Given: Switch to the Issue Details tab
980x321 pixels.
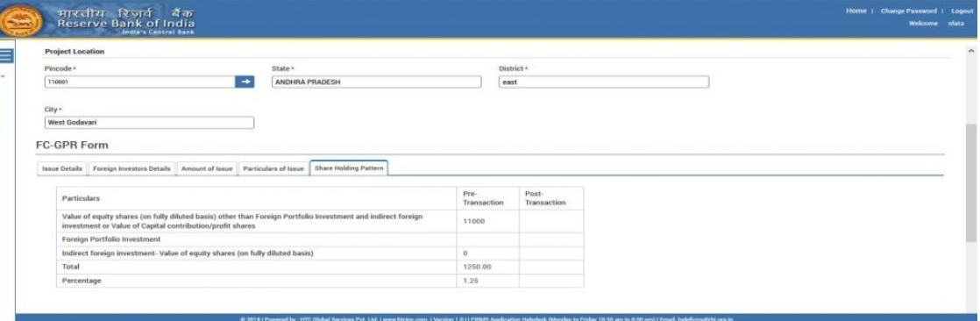Looking at the screenshot, I should (62, 169).
